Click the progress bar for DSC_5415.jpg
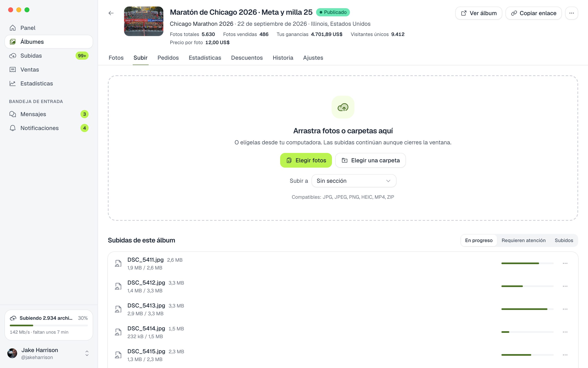588x368 pixels. (528, 355)
